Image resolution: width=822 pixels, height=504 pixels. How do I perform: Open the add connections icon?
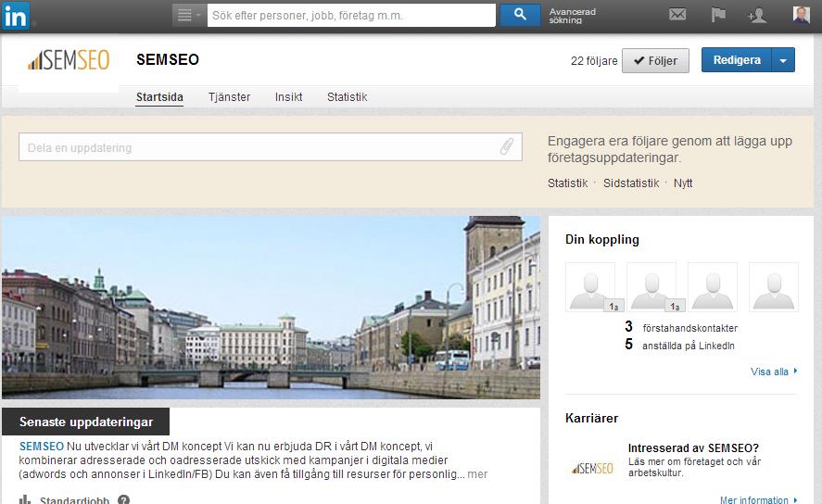tap(756, 15)
